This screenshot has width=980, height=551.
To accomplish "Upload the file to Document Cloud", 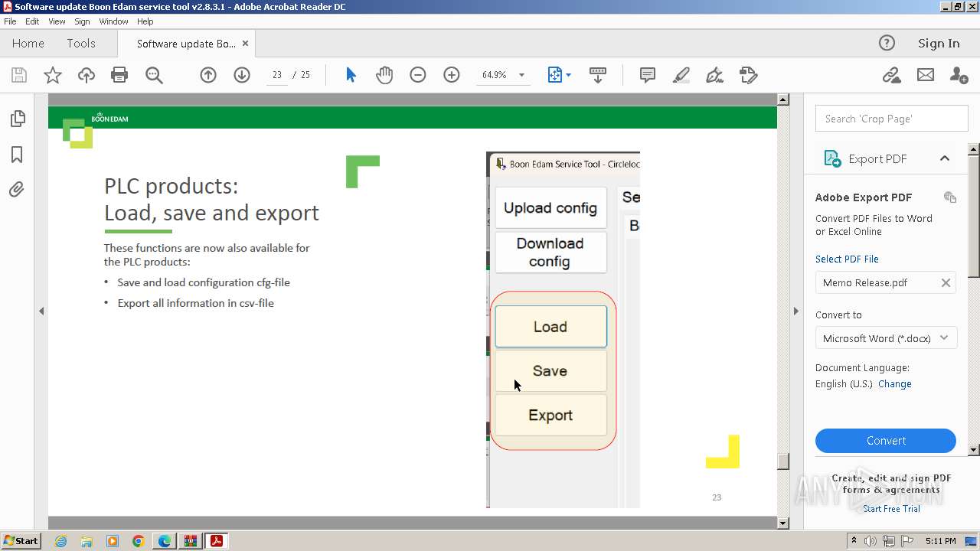I will pos(87,75).
